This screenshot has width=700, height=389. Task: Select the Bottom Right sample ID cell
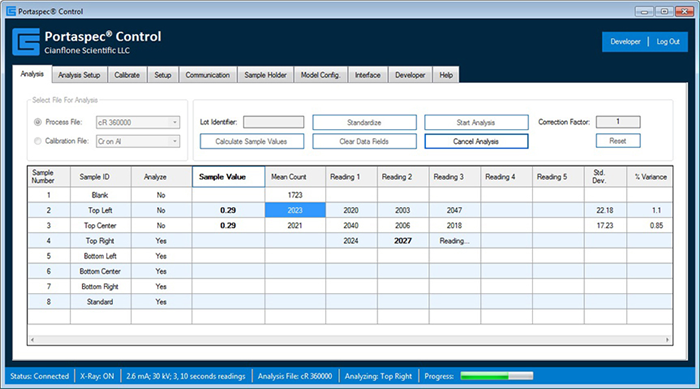coord(100,286)
